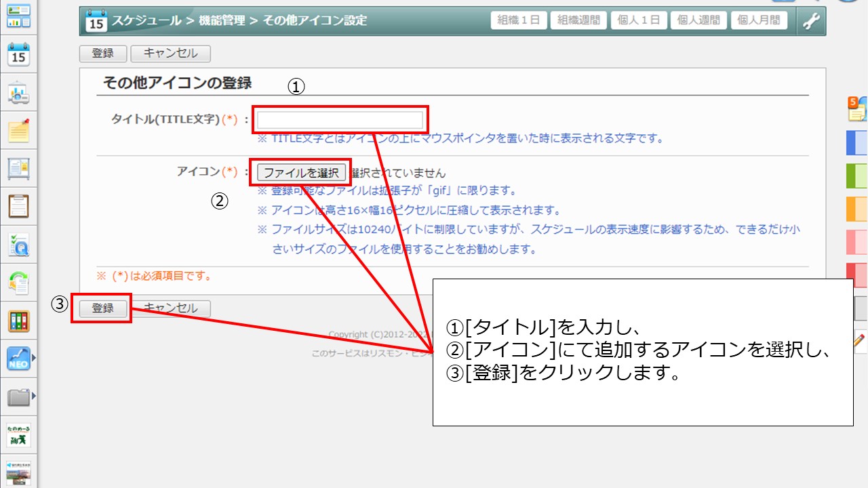Open the brown clipboard sidebar icon
Image resolution: width=868 pixels, height=488 pixels.
pos(19,205)
